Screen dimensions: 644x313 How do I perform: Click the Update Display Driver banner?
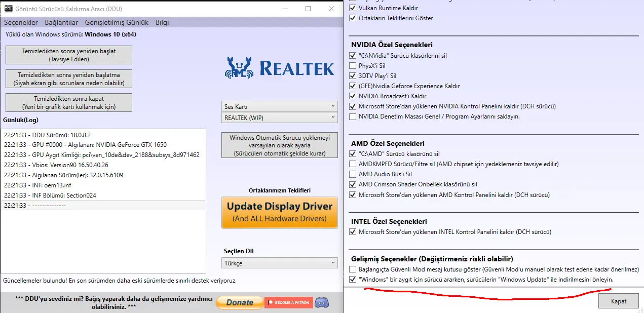pos(280,212)
